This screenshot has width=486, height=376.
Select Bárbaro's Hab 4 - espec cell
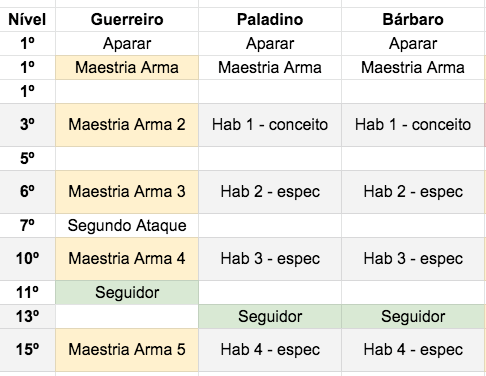tap(413, 350)
